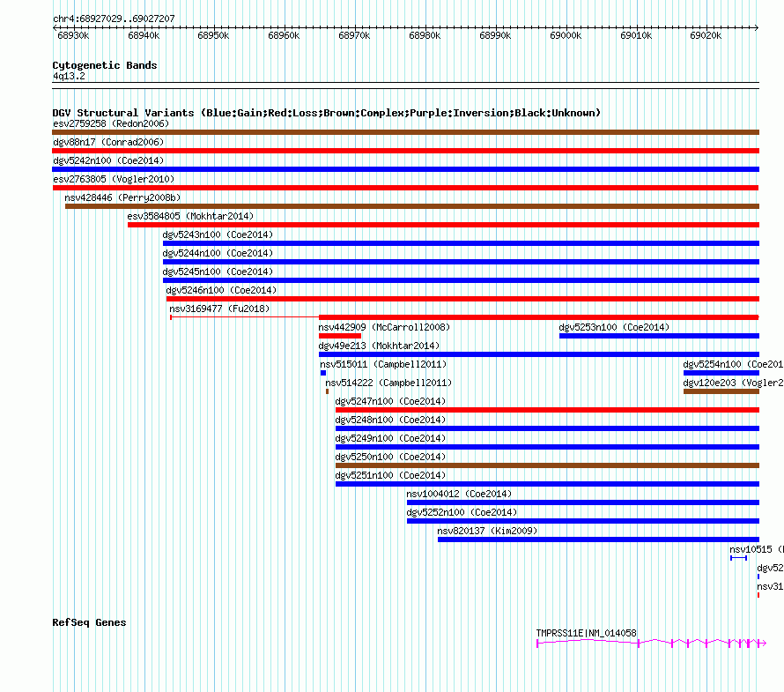Click the blue dgv5252n100 gain bar
Screen dimensions: 784x692
(x=583, y=521)
